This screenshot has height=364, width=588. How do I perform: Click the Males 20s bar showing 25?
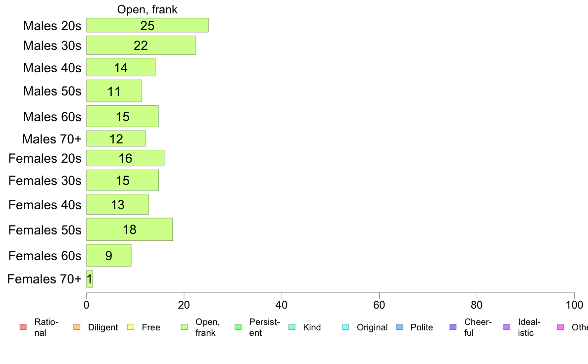click(x=147, y=25)
